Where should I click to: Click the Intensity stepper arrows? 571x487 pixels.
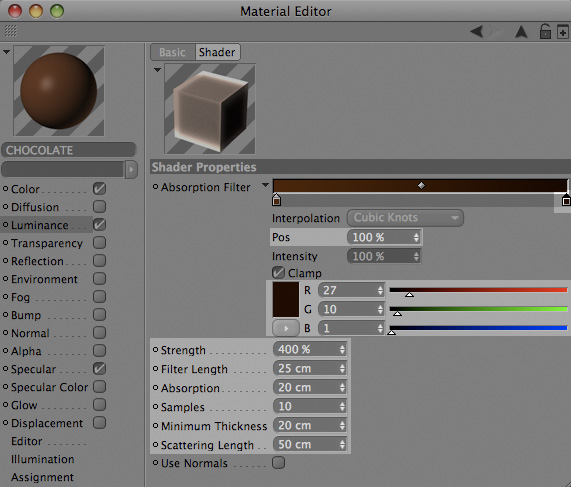point(416,256)
